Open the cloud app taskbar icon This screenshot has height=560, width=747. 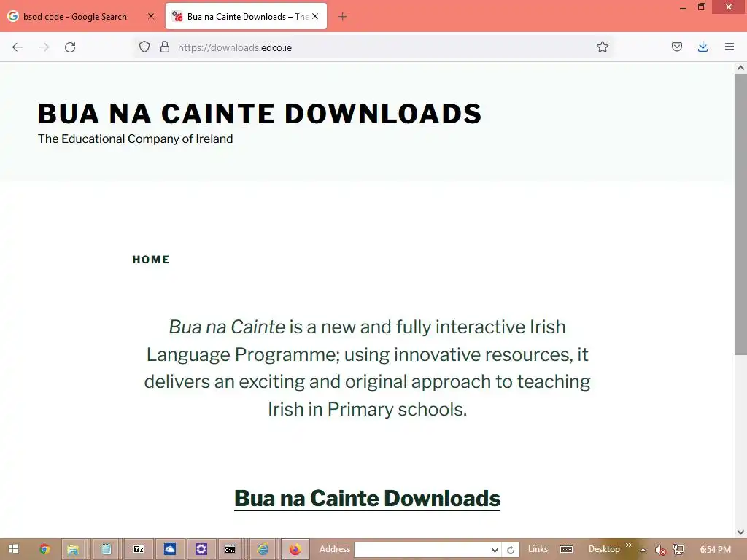(x=170, y=550)
